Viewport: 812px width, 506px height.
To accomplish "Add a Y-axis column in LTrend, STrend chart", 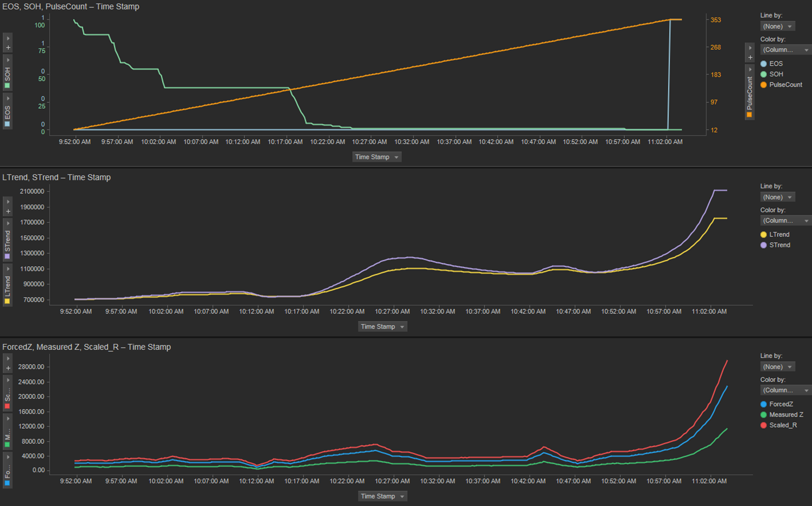I will pyautogui.click(x=8, y=212).
